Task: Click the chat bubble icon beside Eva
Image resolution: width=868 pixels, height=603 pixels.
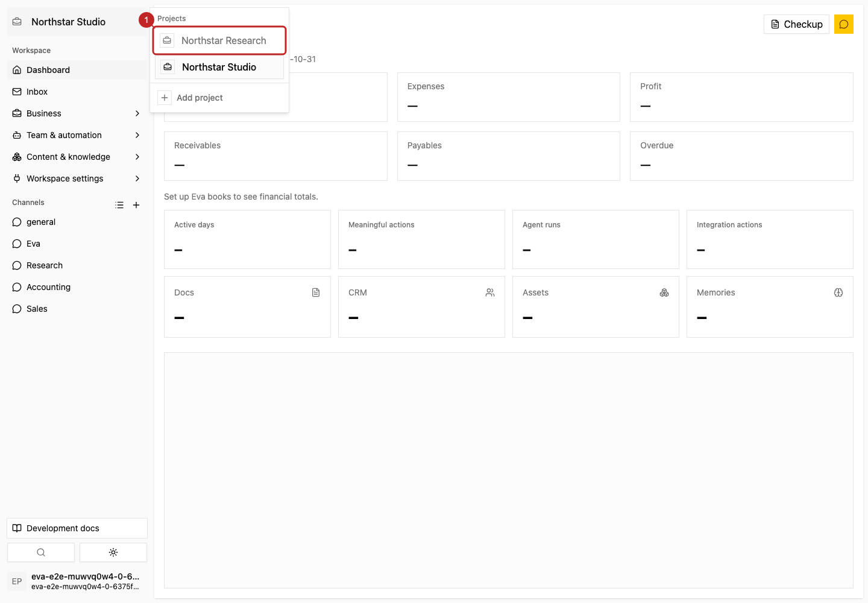Action: pyautogui.click(x=17, y=244)
